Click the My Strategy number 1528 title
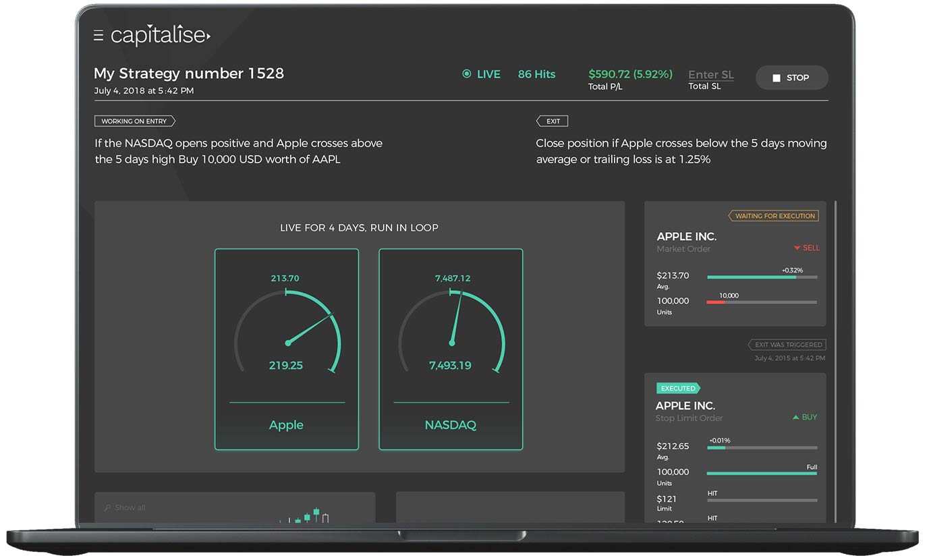Image resolution: width=927 pixels, height=560 pixels. 189,73
